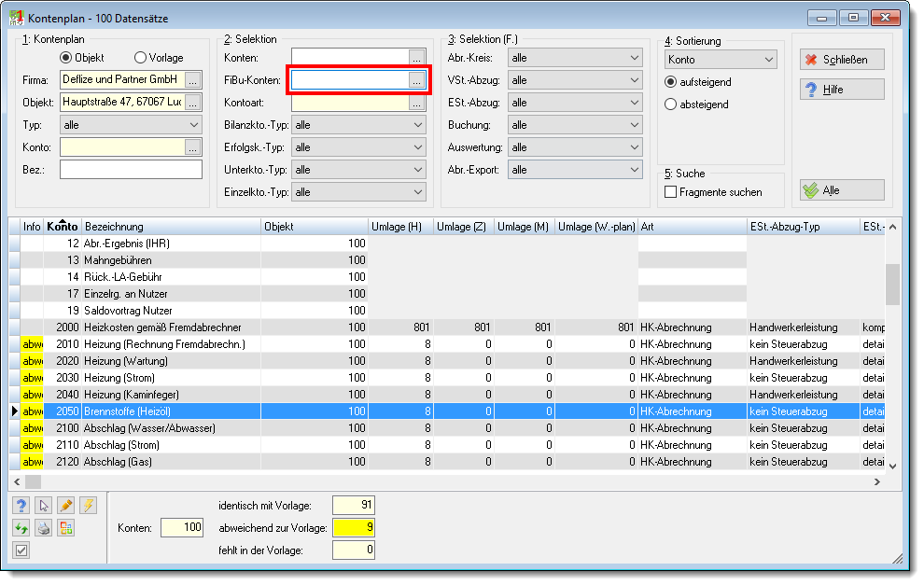This screenshot has width=924, height=585.
Task: Select the Objekt radio button
Action: [66, 58]
